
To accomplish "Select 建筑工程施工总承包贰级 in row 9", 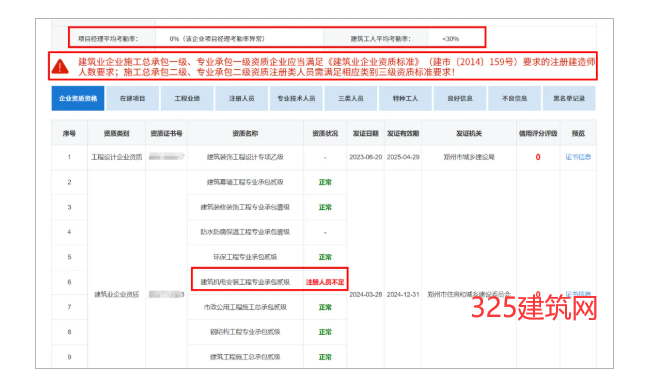I will 245,357.
